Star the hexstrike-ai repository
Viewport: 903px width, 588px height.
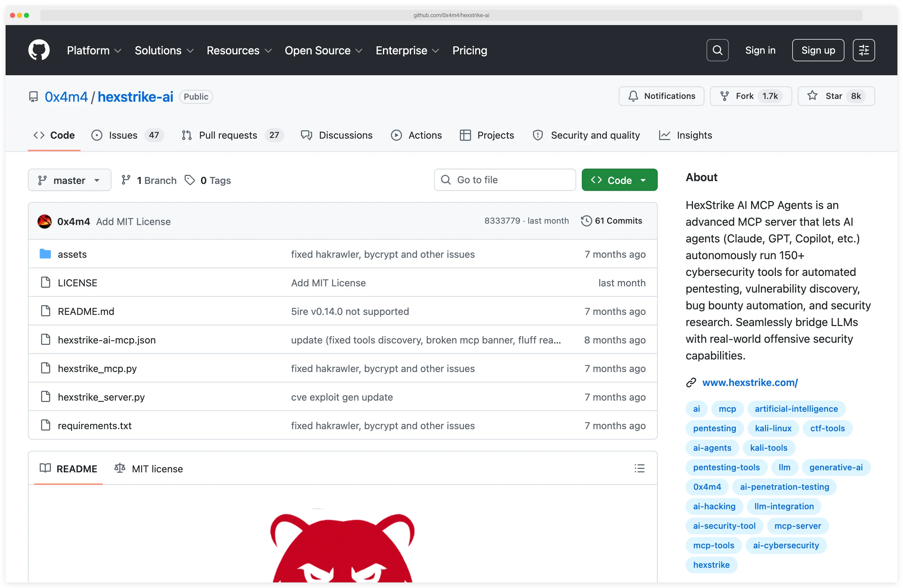[x=836, y=96]
